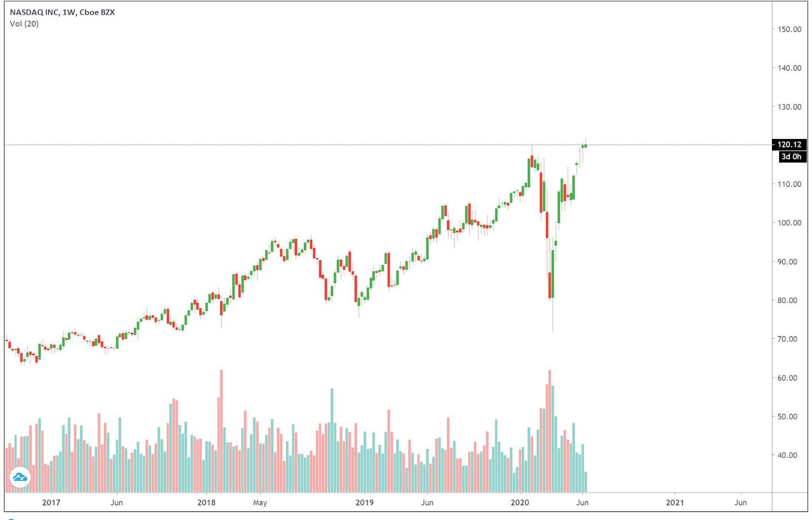Click the 130.00 price axis label
The image size is (812, 520).
coord(790,107)
